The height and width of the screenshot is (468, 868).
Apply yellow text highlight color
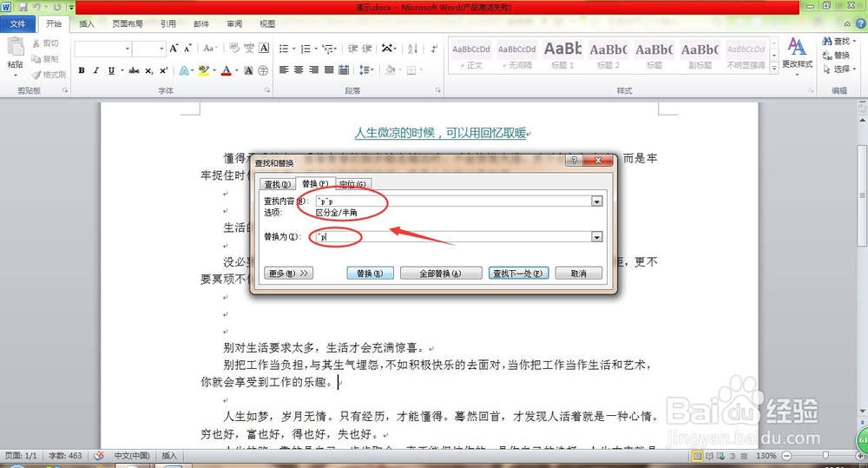[x=203, y=70]
